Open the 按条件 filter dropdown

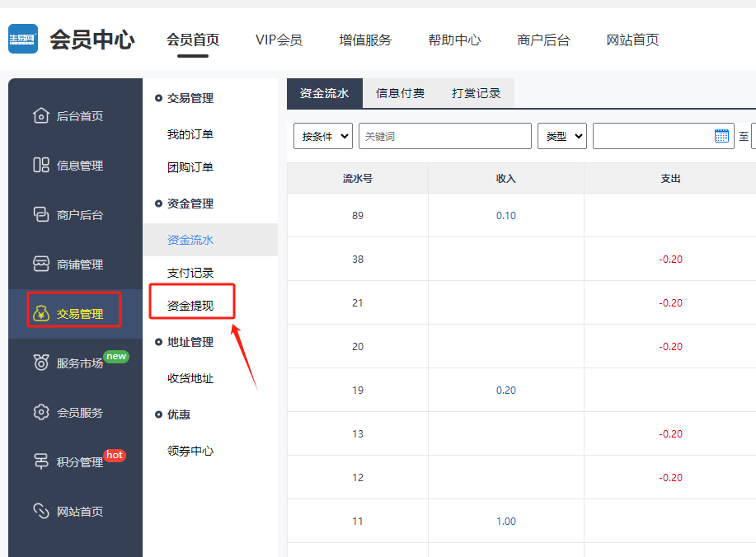point(322,136)
